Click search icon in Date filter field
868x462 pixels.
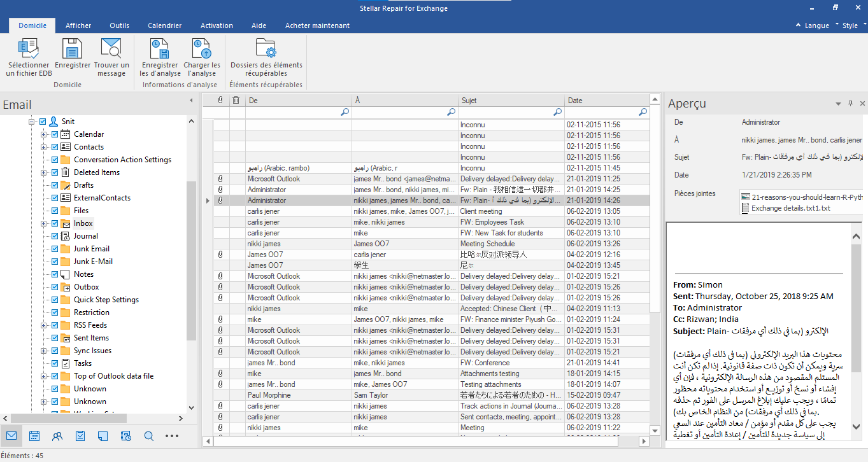pyautogui.click(x=643, y=112)
